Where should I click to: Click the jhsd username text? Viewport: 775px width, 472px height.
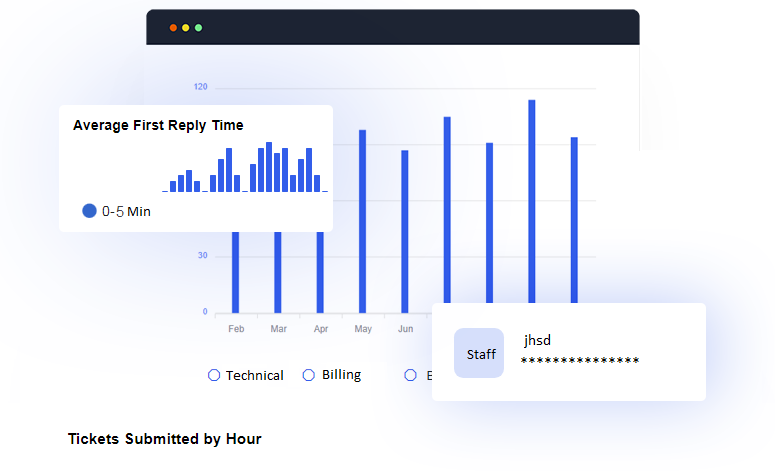(537, 340)
